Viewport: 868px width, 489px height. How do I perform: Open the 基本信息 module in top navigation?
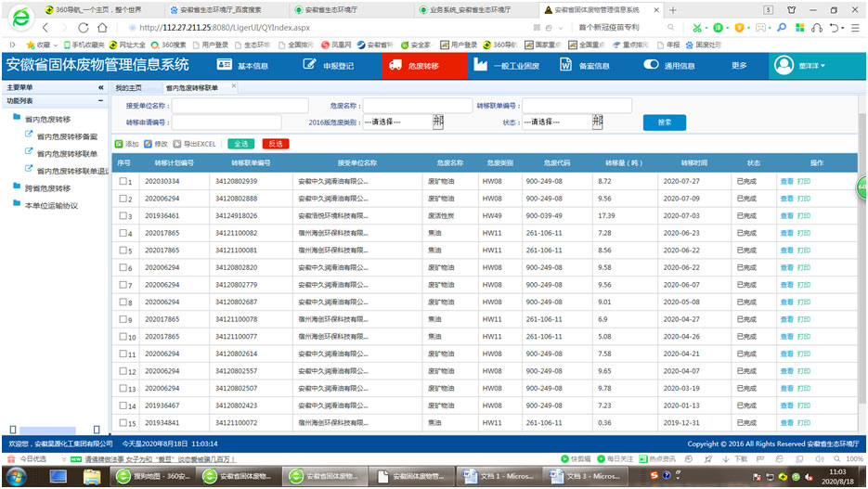[243, 66]
